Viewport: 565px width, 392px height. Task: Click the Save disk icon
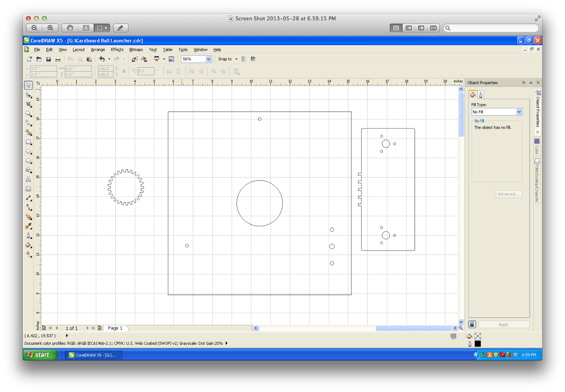(x=48, y=59)
